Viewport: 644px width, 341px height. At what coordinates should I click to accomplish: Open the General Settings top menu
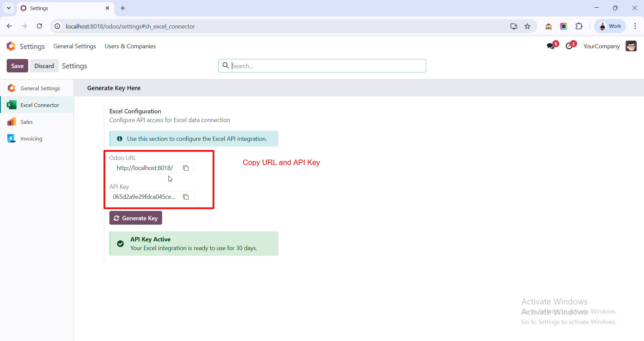pos(75,46)
